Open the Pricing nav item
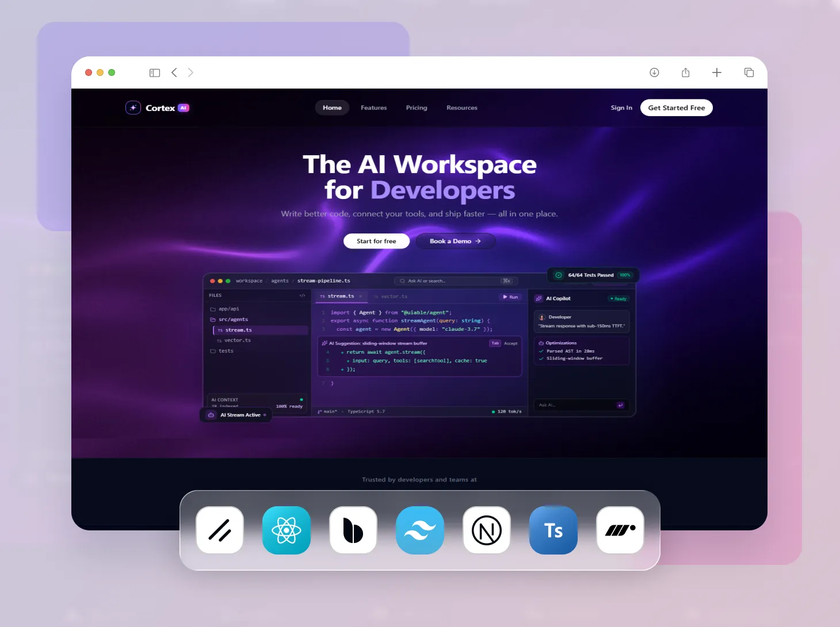The height and width of the screenshot is (627, 840). click(417, 108)
